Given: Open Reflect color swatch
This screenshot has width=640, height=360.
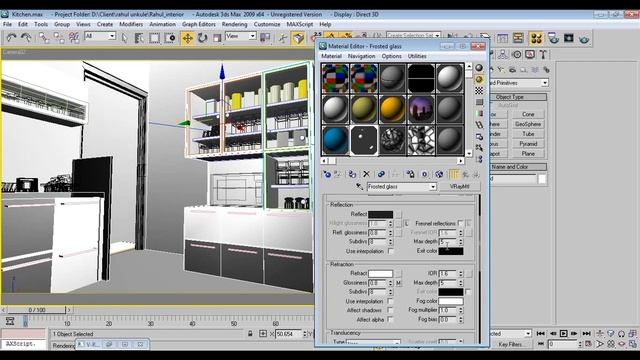Looking at the screenshot, I should 380,214.
